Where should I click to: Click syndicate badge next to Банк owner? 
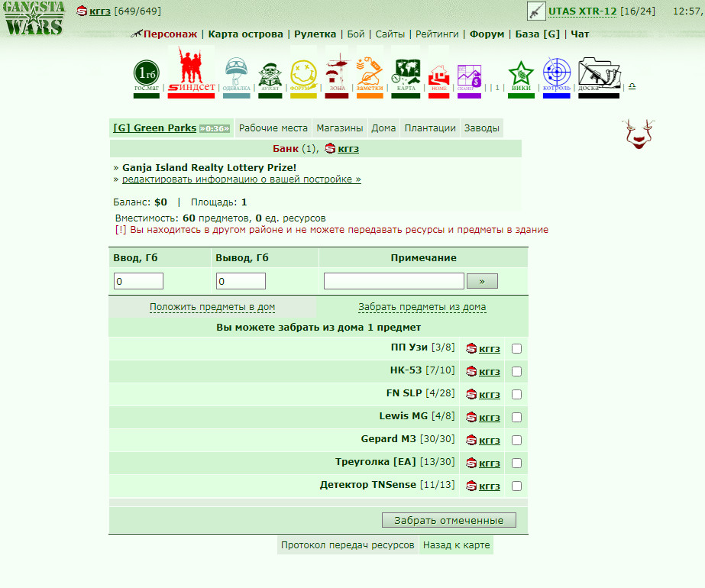tap(330, 148)
